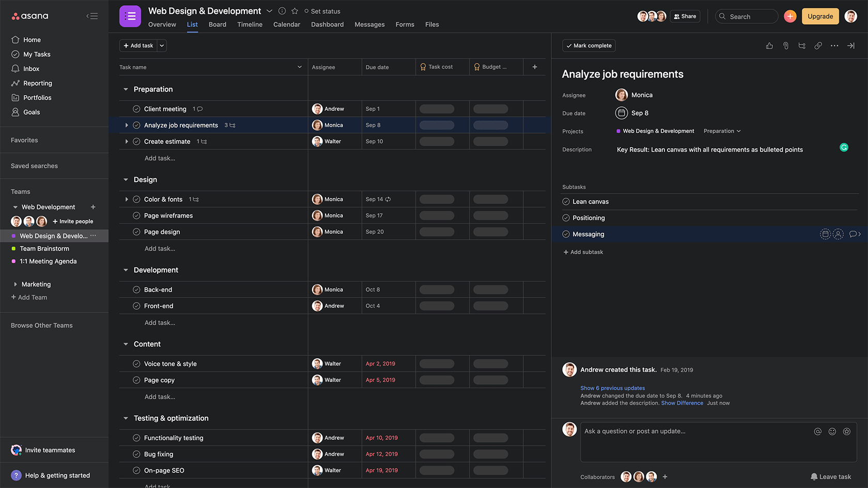Click the Upgrade button
The image size is (868, 488).
tap(820, 16)
